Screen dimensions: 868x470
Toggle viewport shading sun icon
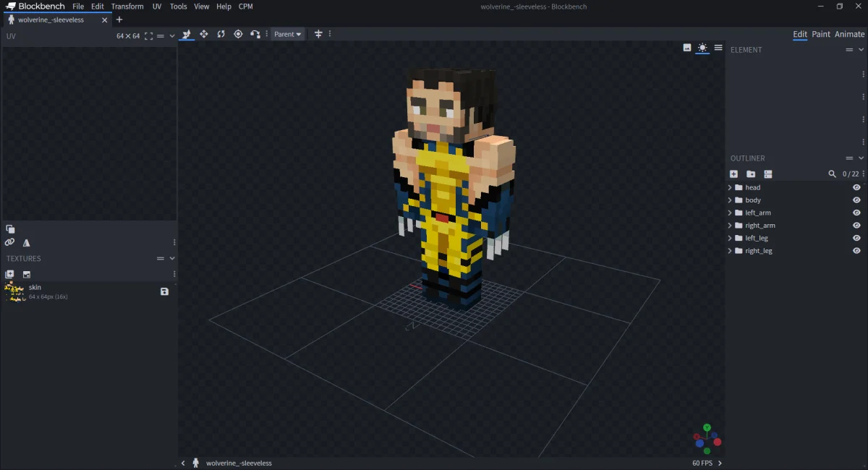coord(702,48)
